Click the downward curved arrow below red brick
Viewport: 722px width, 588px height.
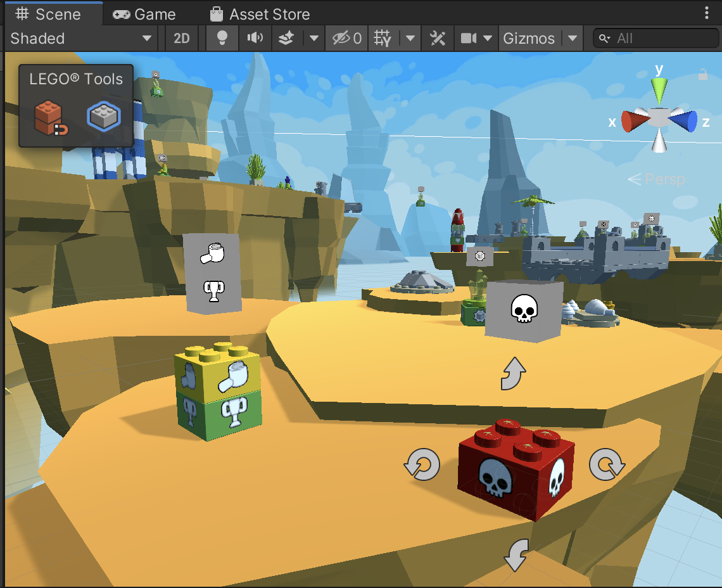click(516, 556)
